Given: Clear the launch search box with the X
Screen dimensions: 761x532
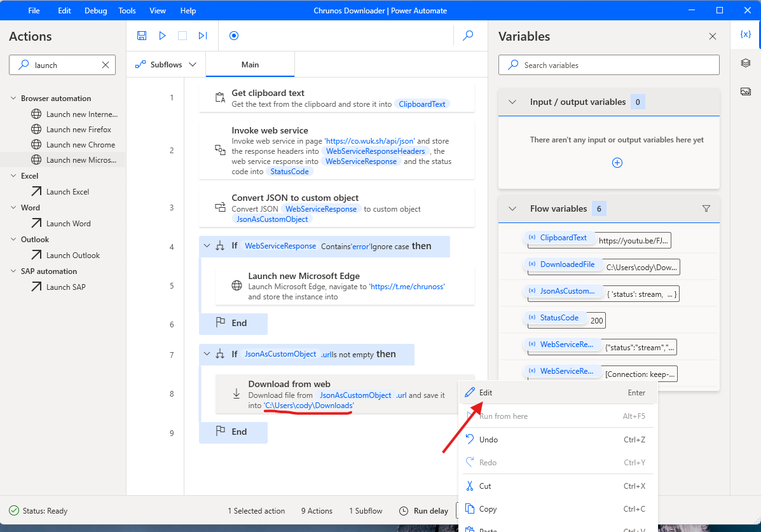Looking at the screenshot, I should pos(105,64).
